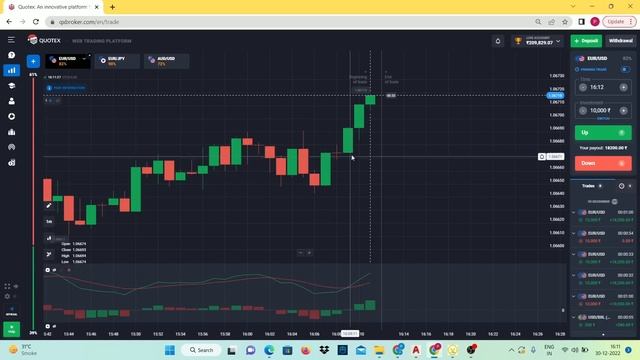Viewport: 640px width, 360px height.
Task: Click the green Deposit button
Action: pyautogui.click(x=586, y=41)
